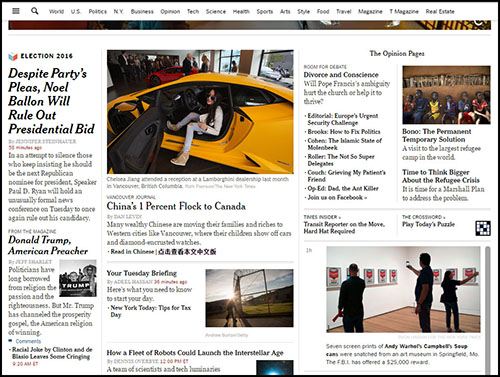Screen dimensions: 500x377
Task: Select Style in the navigation bar
Action: [x=303, y=11]
